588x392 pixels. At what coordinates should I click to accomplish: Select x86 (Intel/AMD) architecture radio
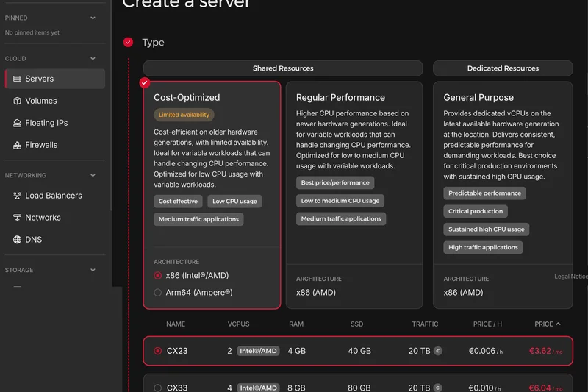(157, 276)
